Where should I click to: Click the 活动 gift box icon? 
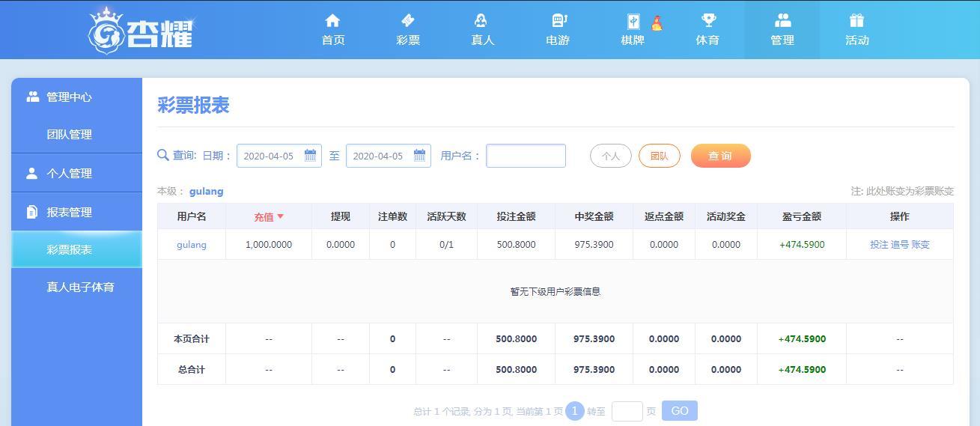(856, 20)
